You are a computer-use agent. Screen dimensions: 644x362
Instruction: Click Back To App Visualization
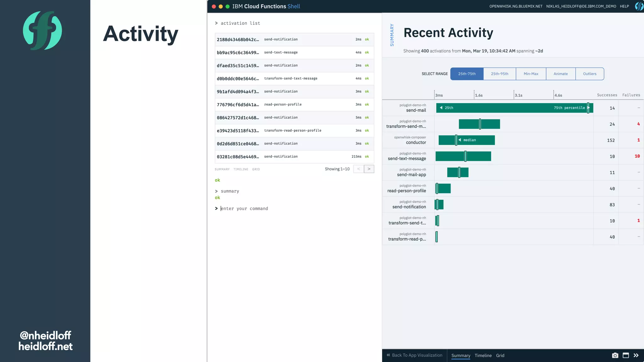[414, 355]
